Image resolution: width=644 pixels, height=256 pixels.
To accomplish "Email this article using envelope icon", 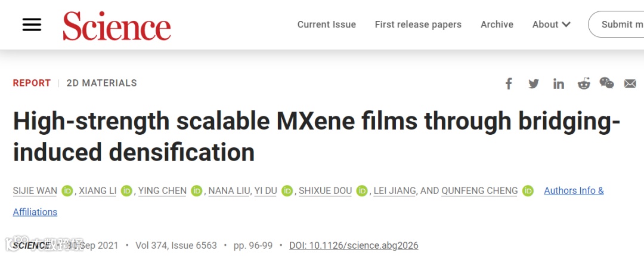I will pyautogui.click(x=630, y=84).
